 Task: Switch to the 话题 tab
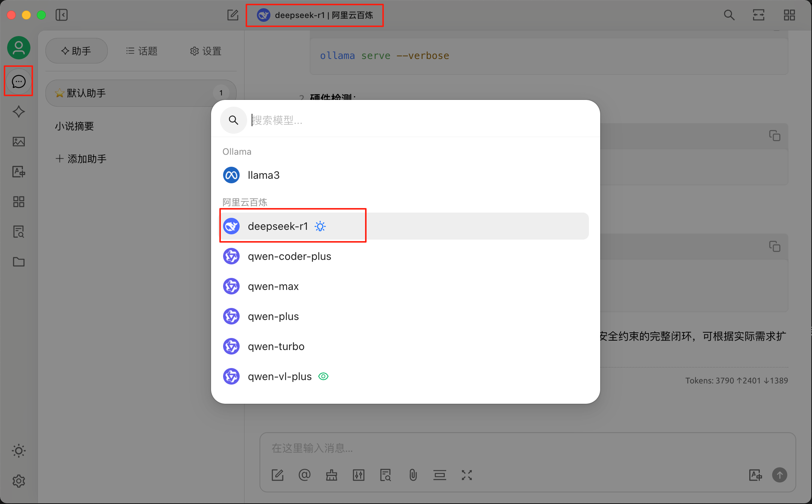point(142,51)
